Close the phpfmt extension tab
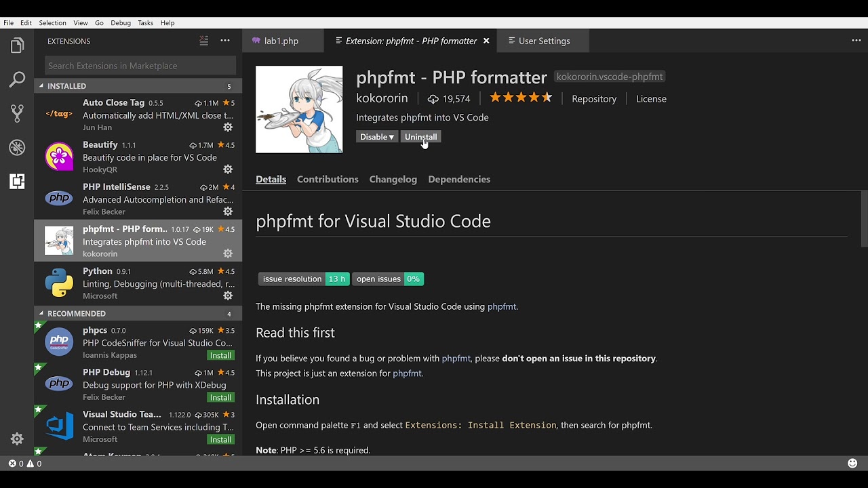This screenshot has width=868, height=488. (486, 41)
